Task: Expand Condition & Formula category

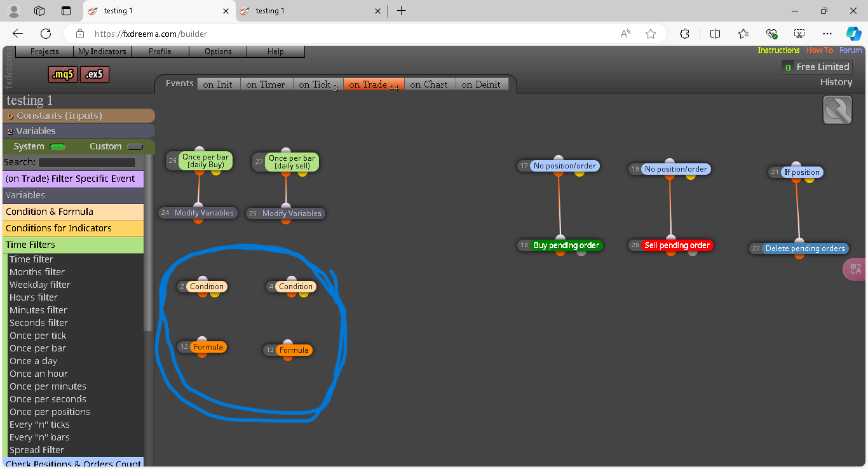Action: [x=73, y=212]
